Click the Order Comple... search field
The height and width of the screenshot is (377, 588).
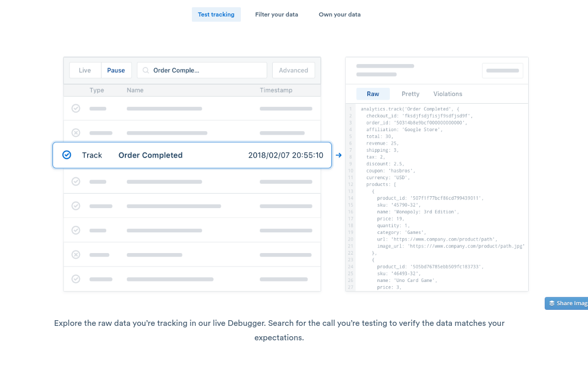(202, 70)
